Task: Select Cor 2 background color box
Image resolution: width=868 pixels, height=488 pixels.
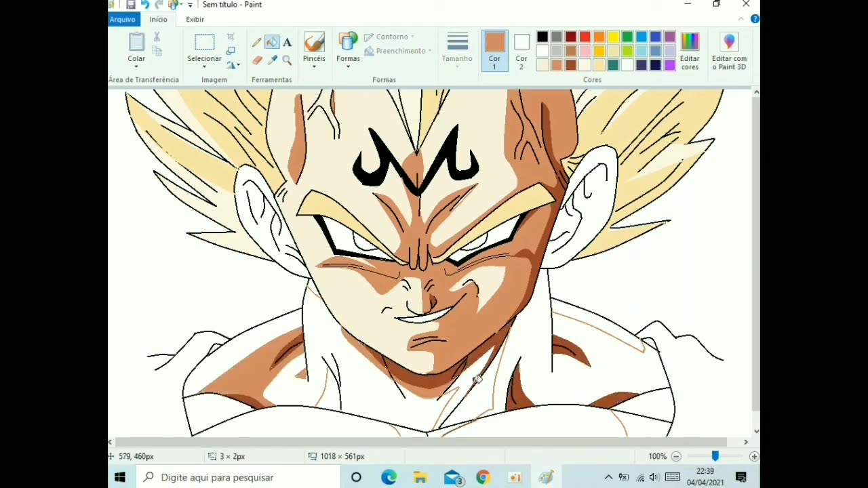Action: coord(521,51)
